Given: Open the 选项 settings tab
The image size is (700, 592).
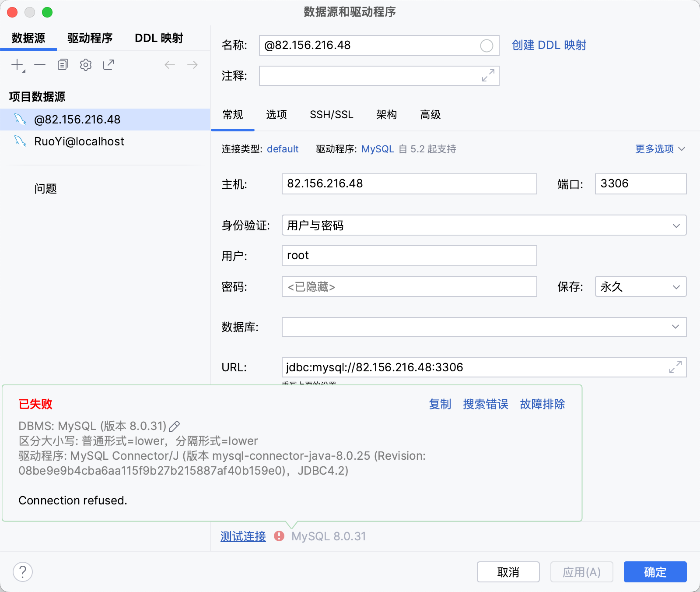Looking at the screenshot, I should (x=276, y=115).
